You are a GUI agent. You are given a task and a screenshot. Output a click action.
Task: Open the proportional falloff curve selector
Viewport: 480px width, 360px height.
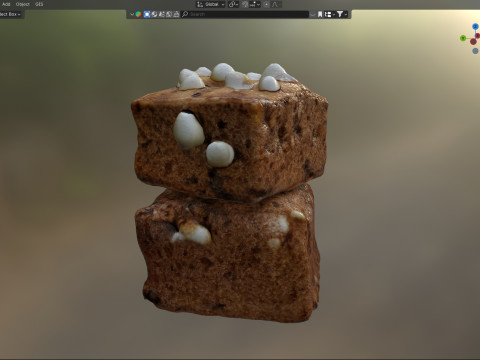(276, 4)
